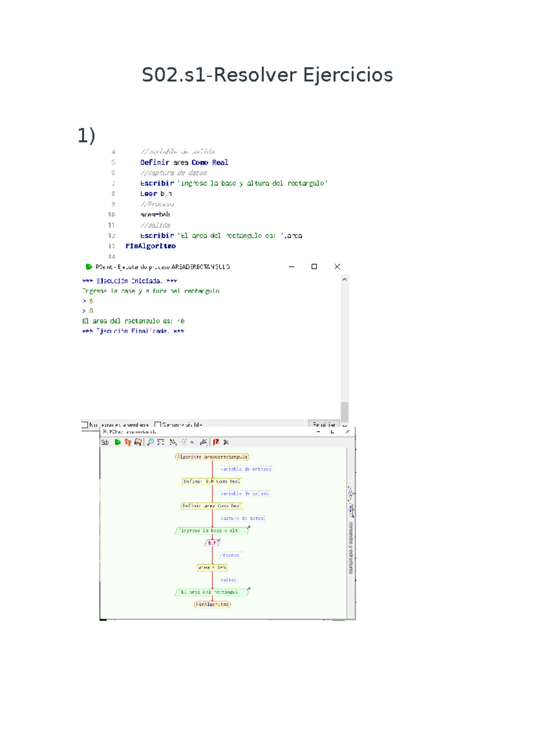Click the Sub subprocess toolbar icon

pos(105,442)
